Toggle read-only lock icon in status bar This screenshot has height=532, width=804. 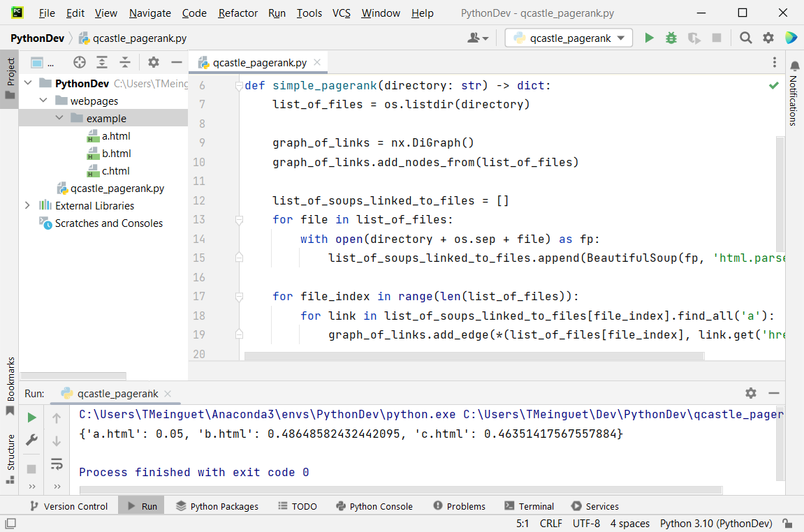pos(788,524)
